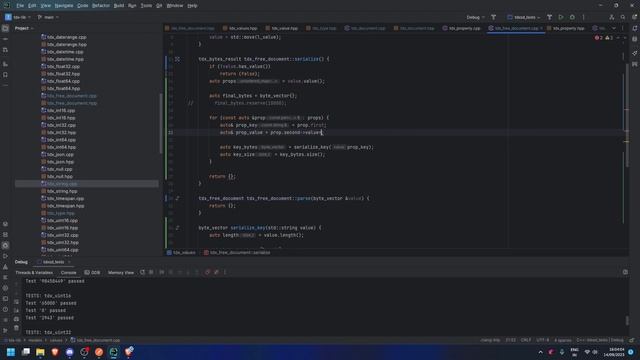640x360 pixels.
Task: Open File Explorer from the taskbar
Action: 40,352
